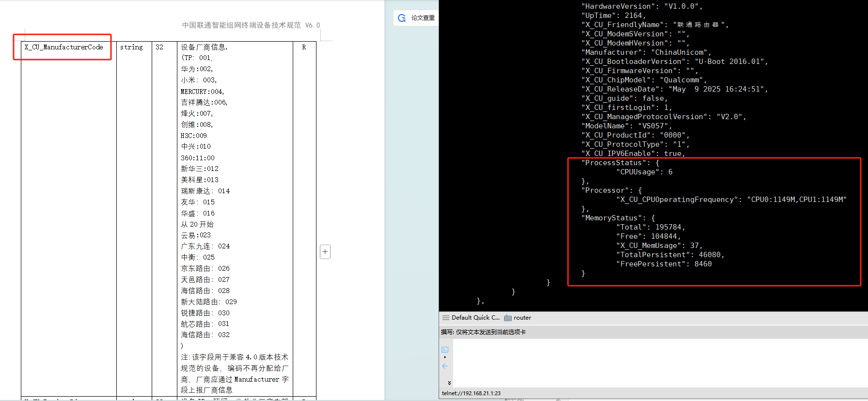This screenshot has width=868, height=401.
Task: Click the terminal line "Free": 104844
Action: point(648,236)
